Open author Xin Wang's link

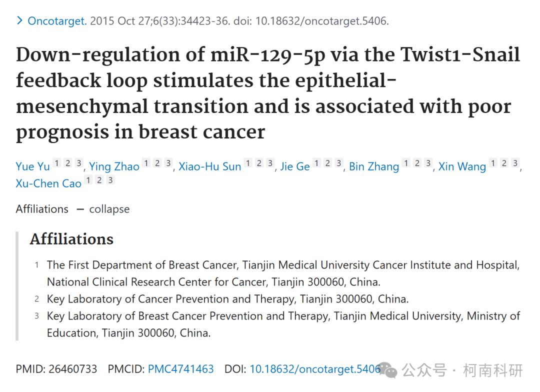point(462,166)
